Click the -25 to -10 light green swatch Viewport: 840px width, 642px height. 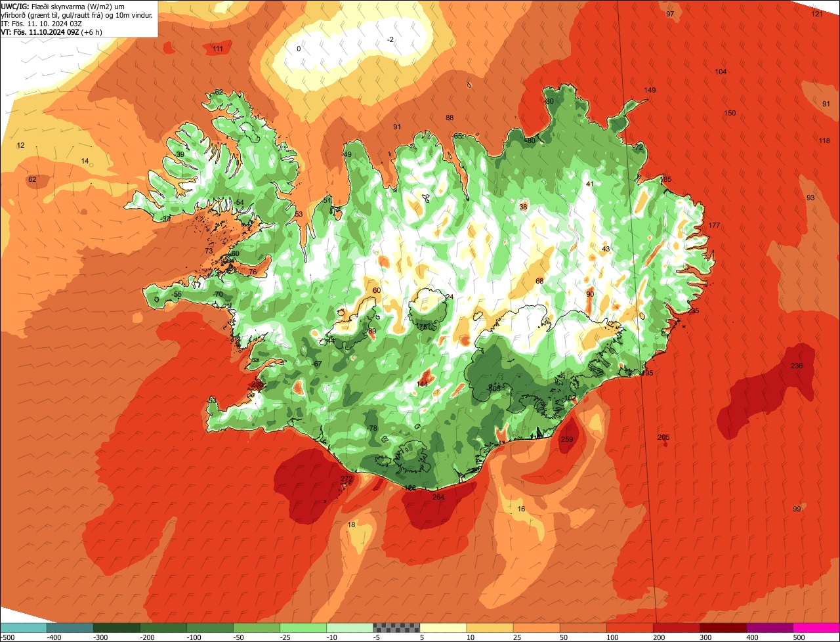(303, 628)
